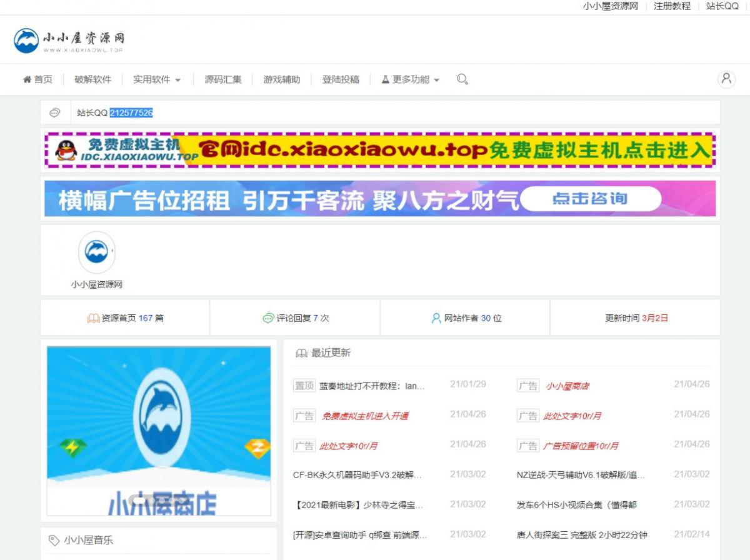Open the 唐人街探案三 完整版 post
The width and height of the screenshot is (750, 560).
pyautogui.click(x=581, y=535)
